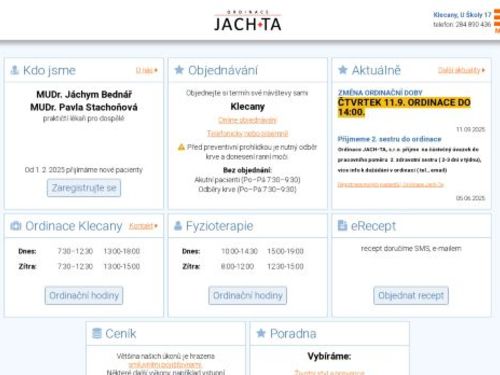Click the star icon beside Objednávání
Screen dimensions: 500x375
pos(179,70)
